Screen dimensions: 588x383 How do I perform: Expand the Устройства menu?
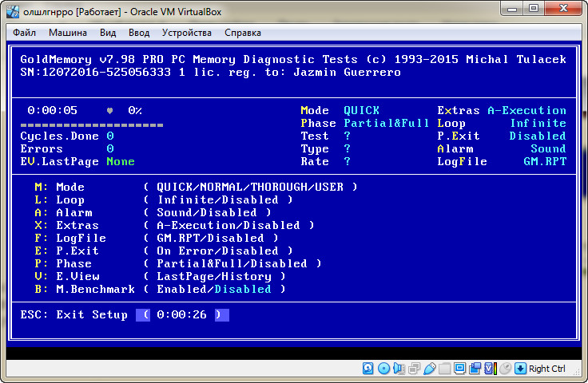tap(187, 33)
